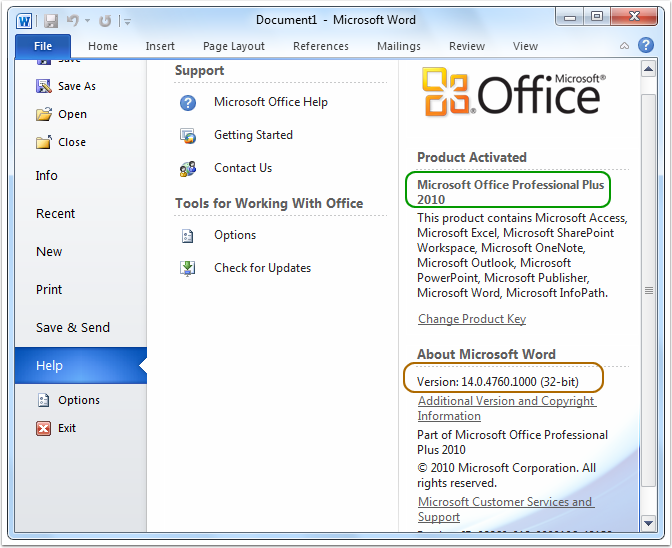Click the Open folder icon in sidebar

44,114
